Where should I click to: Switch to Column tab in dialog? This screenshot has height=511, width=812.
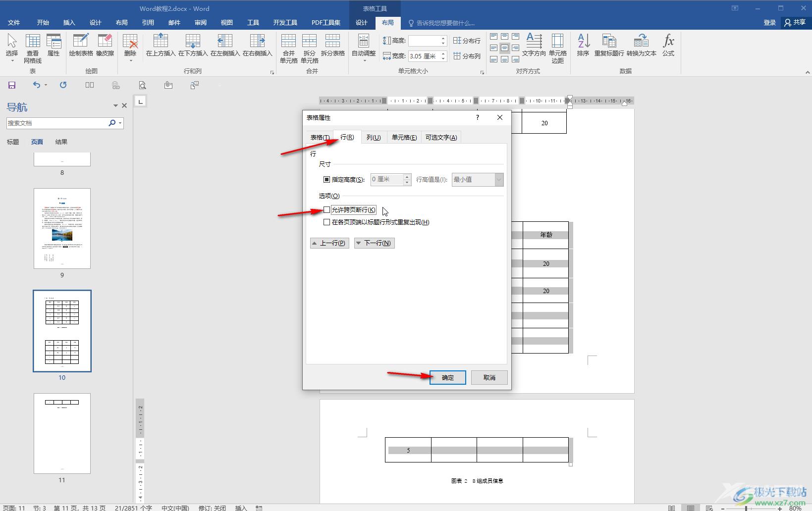374,137
